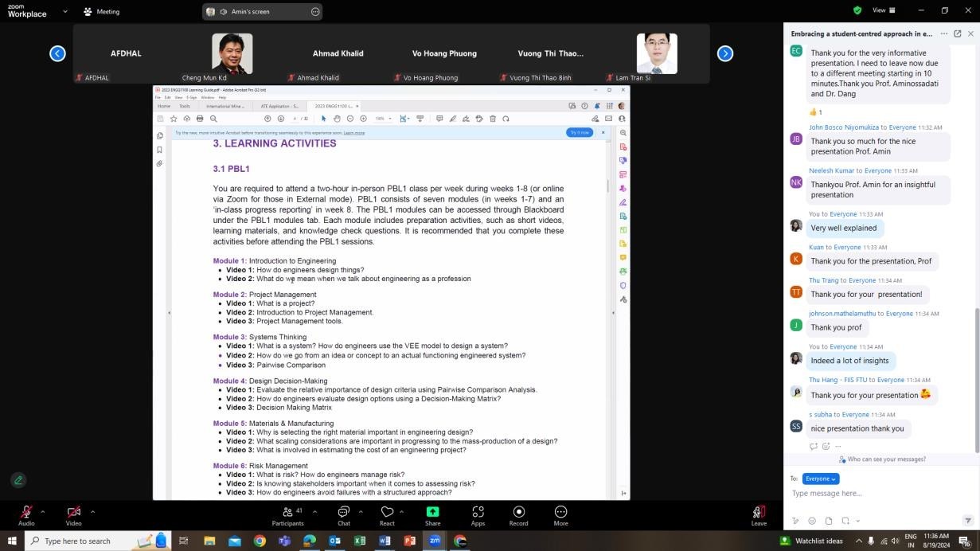
Task: Open Acrobat page thumbnails panel icon
Action: [160, 136]
